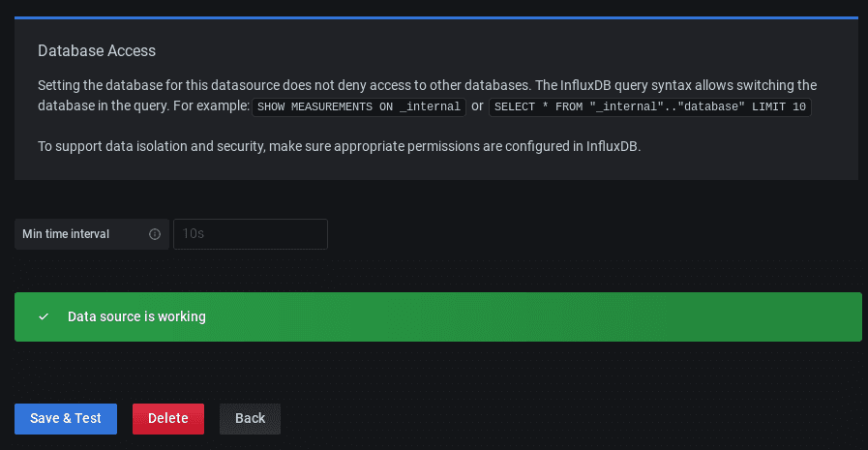Click the Min time interval label
Image resolution: width=868 pixels, height=450 pixels.
[66, 234]
